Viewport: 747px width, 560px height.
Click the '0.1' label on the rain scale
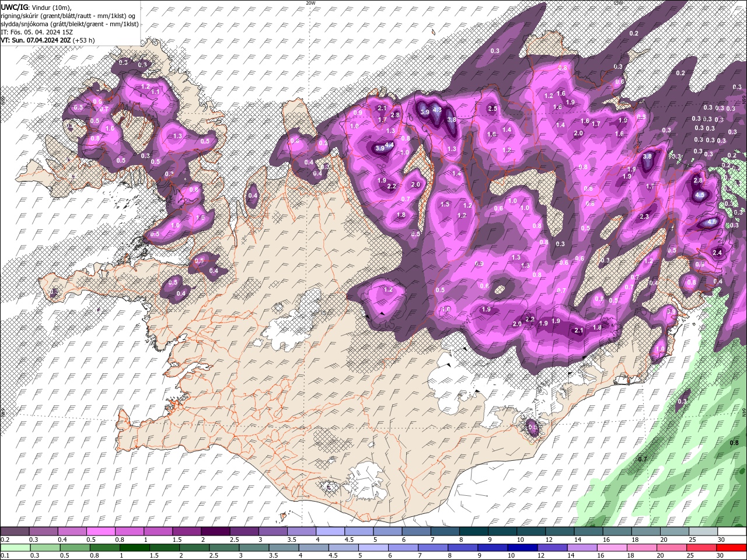coord(5,556)
